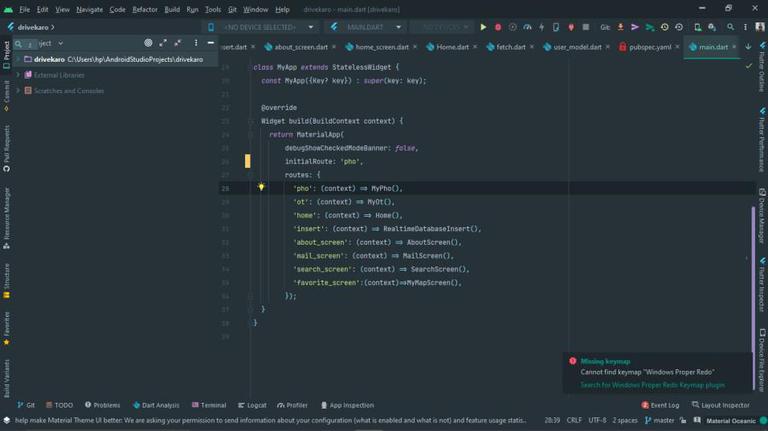Expand the External Libraries tree node
This screenshot has width=768, height=431.
18,75
